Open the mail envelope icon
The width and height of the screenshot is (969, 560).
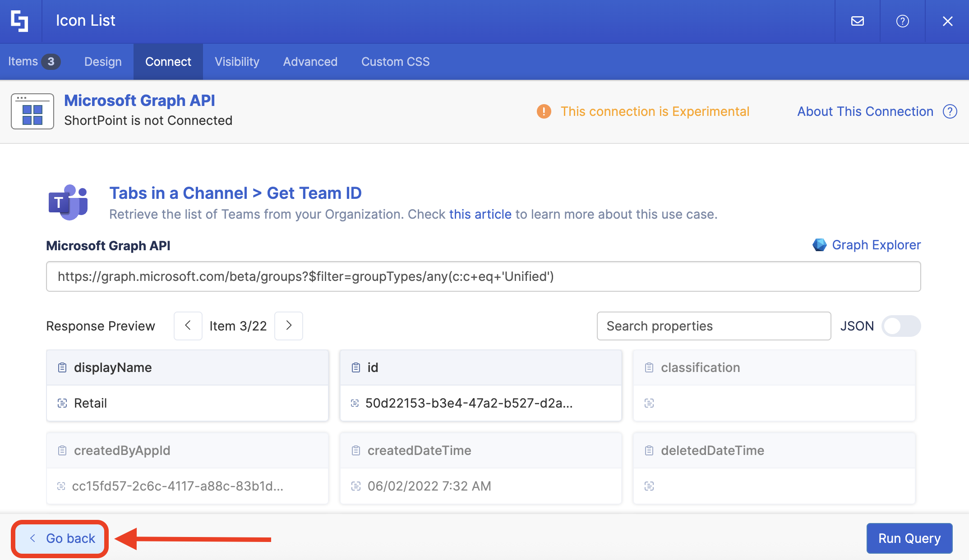tap(857, 21)
